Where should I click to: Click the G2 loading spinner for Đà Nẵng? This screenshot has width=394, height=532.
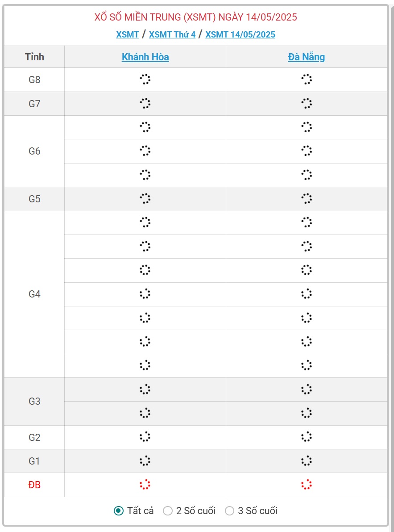tap(306, 437)
